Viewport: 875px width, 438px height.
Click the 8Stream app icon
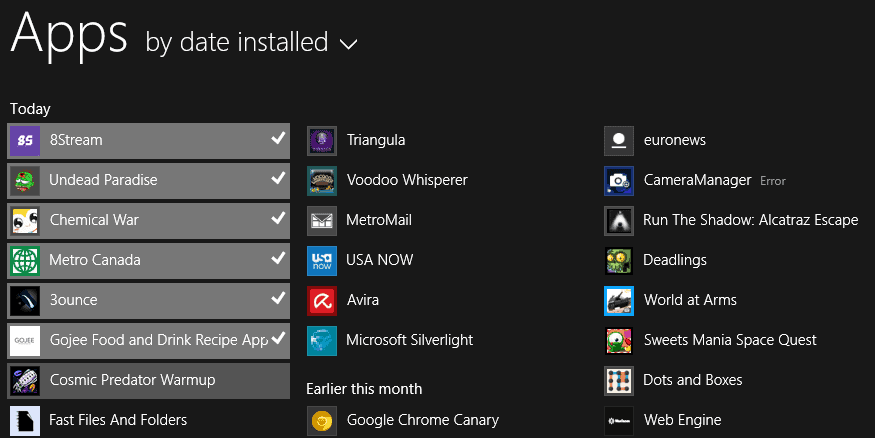[25, 141]
